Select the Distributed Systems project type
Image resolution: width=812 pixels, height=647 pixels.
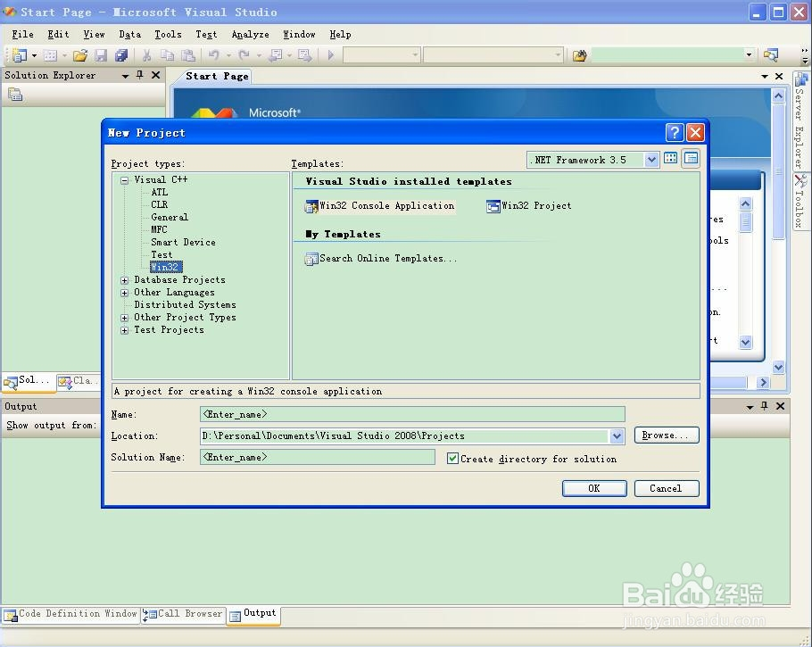185,305
